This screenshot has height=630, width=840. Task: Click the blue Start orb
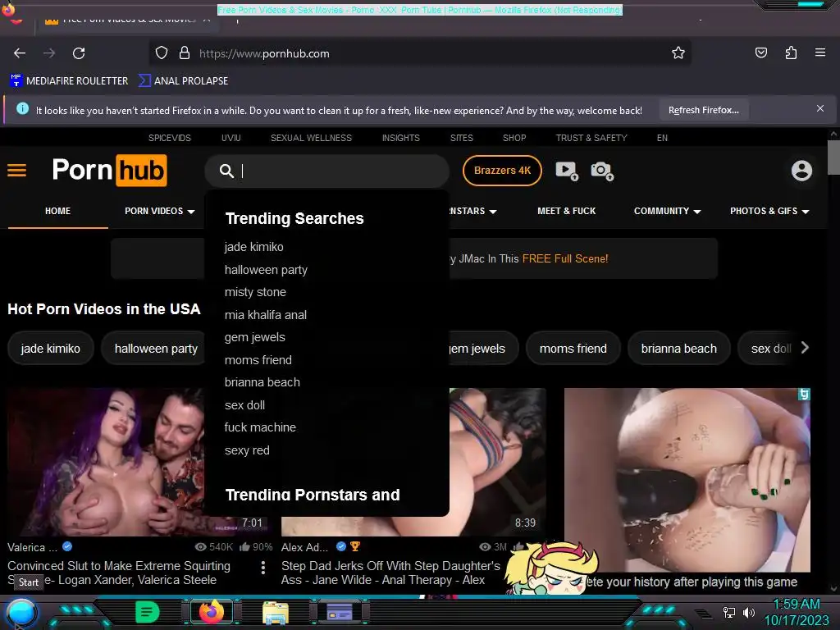[x=21, y=614]
